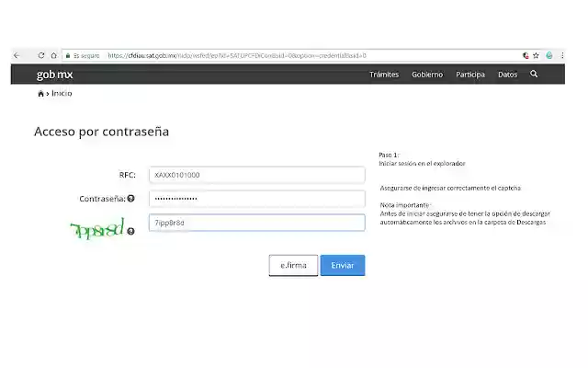588x368 pixels.
Task: Click the help icon next to the captcha
Action: pyautogui.click(x=130, y=231)
